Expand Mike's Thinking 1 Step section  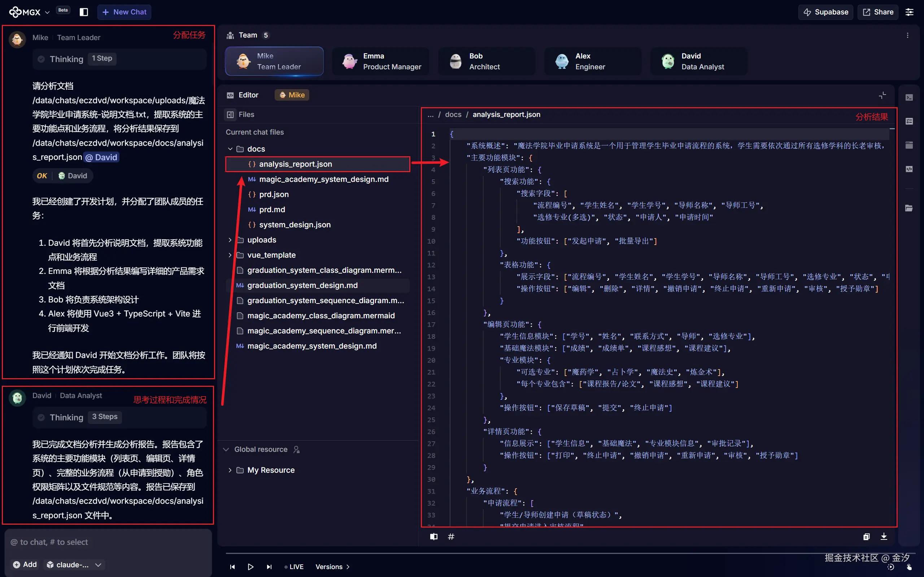(119, 59)
